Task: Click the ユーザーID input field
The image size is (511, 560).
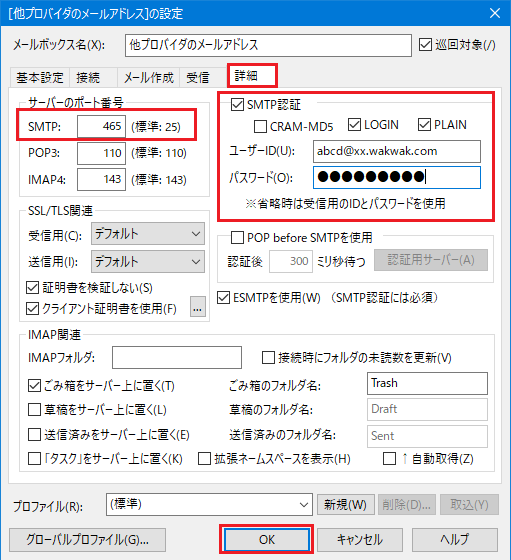Action: point(397,151)
